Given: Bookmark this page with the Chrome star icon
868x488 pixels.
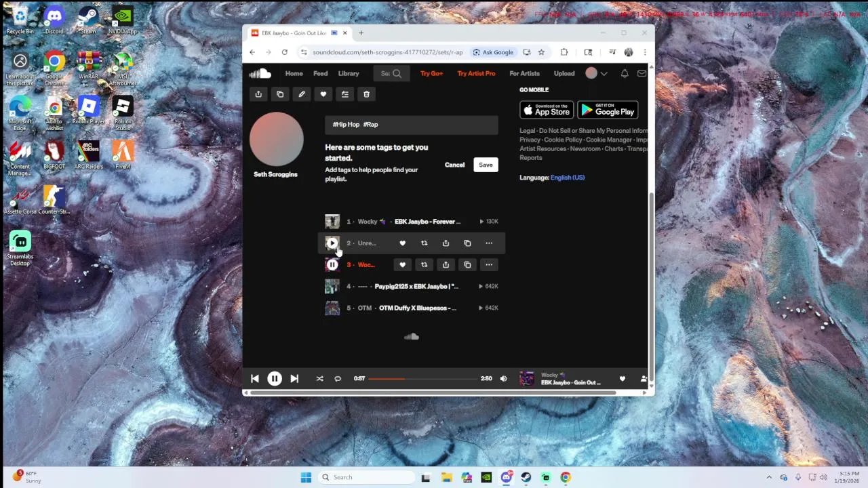Looking at the screenshot, I should coord(541,52).
